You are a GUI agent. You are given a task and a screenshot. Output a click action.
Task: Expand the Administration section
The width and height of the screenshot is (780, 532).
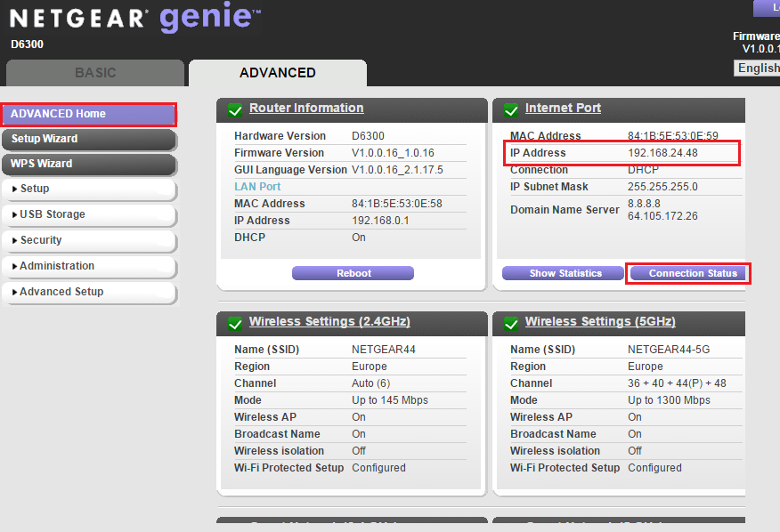(x=89, y=266)
